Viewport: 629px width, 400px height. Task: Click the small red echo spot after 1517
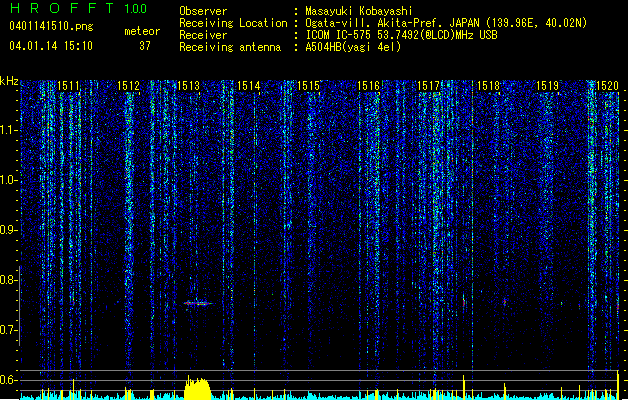(464, 302)
